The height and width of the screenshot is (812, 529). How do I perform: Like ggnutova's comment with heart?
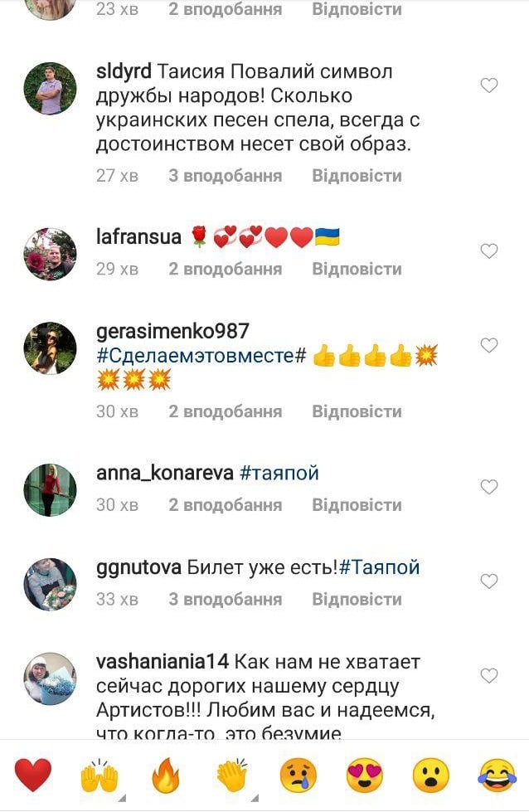coord(489,581)
